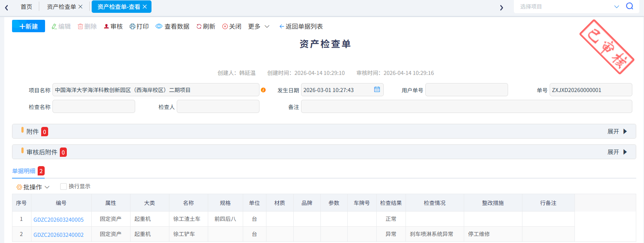Expand the 审核后附件 section
The width and height of the screenshot is (644, 243).
617,152
